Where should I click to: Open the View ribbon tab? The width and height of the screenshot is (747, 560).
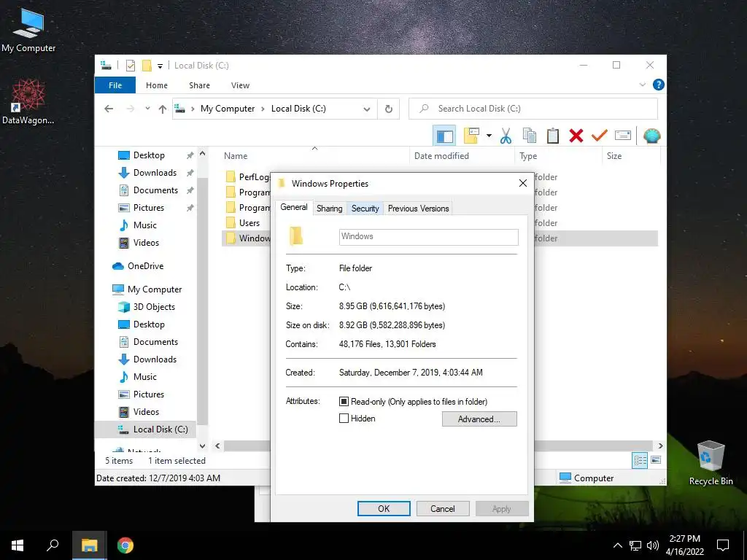pyautogui.click(x=240, y=85)
